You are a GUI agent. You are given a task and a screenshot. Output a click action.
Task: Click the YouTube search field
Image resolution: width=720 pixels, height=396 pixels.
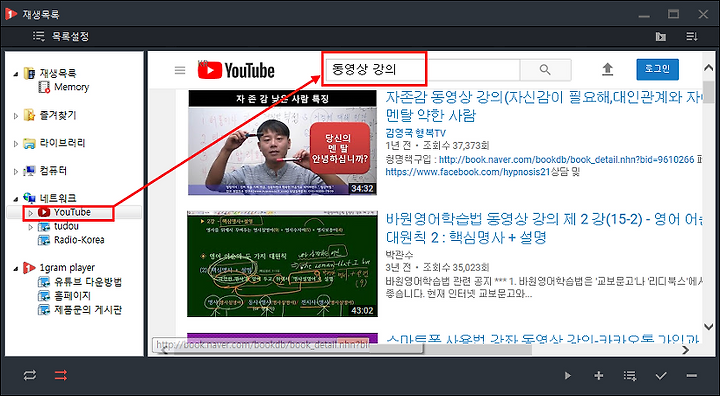pyautogui.click(x=422, y=70)
